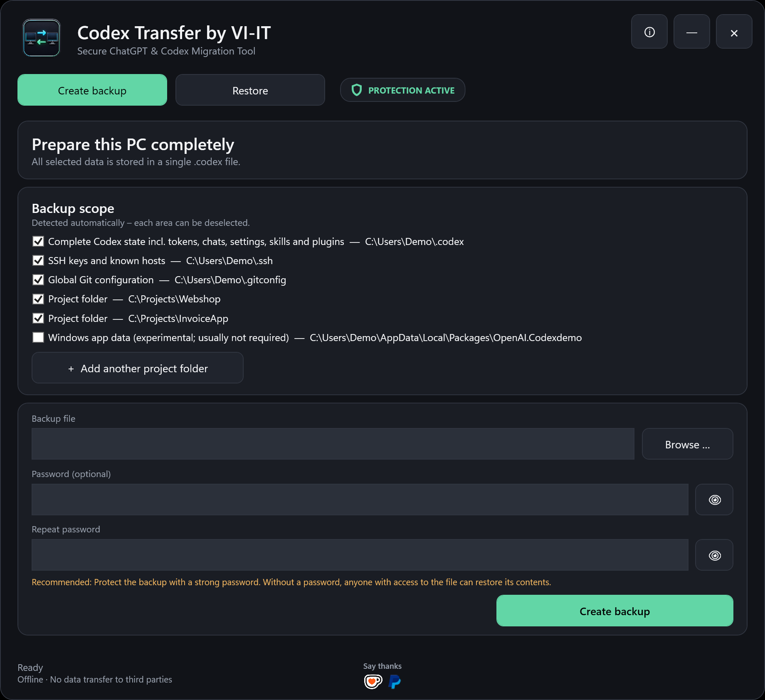Focus the Repeat password field
Image resolution: width=765 pixels, height=700 pixels.
[360, 555]
